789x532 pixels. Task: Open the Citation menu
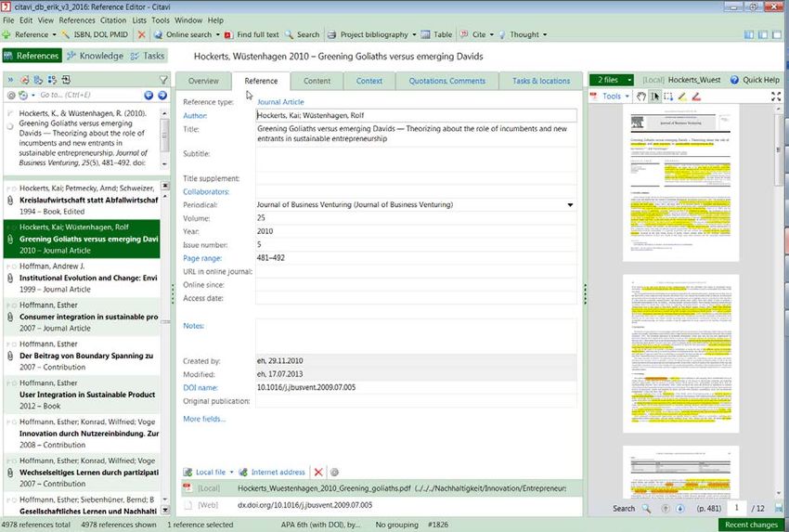[113, 20]
